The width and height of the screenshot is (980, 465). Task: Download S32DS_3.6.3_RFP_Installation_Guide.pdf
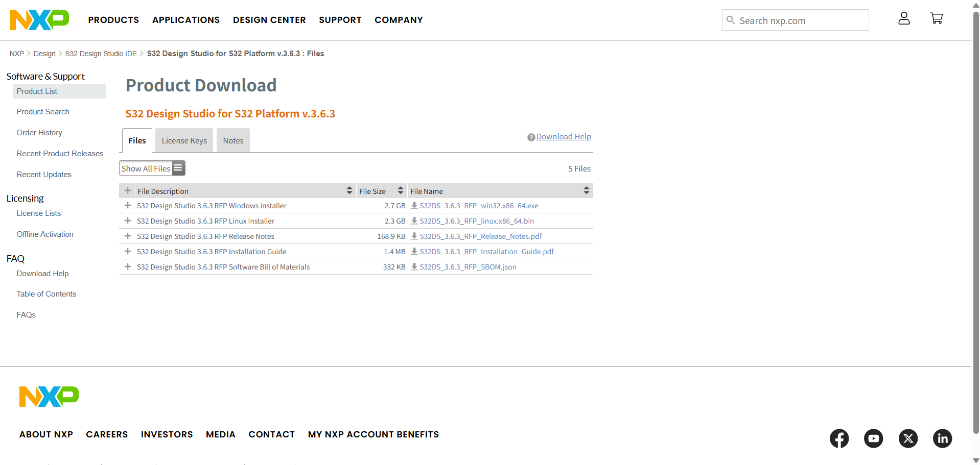[486, 252]
